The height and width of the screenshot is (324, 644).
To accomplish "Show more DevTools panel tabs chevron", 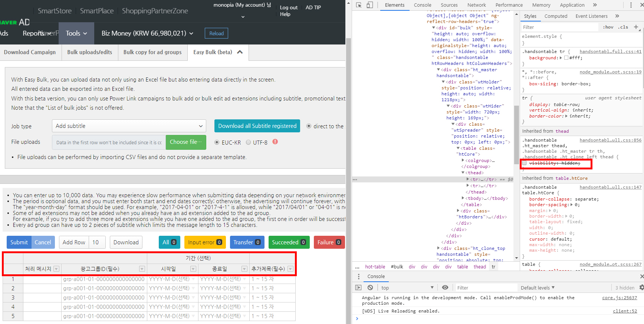I will pos(595,5).
